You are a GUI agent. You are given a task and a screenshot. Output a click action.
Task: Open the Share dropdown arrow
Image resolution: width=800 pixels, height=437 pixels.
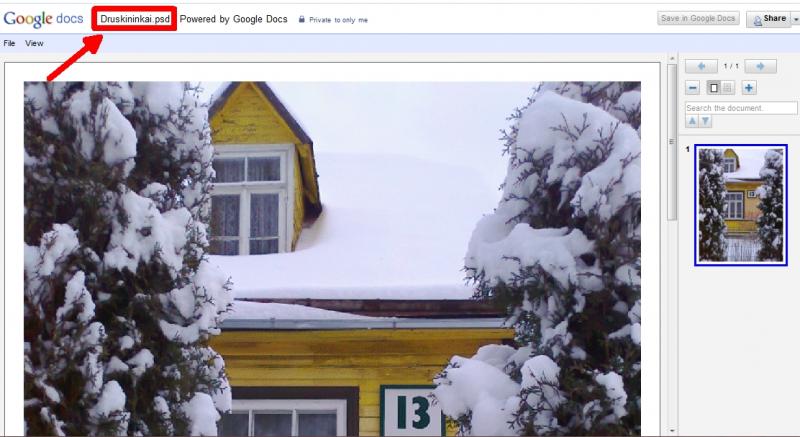click(x=795, y=19)
